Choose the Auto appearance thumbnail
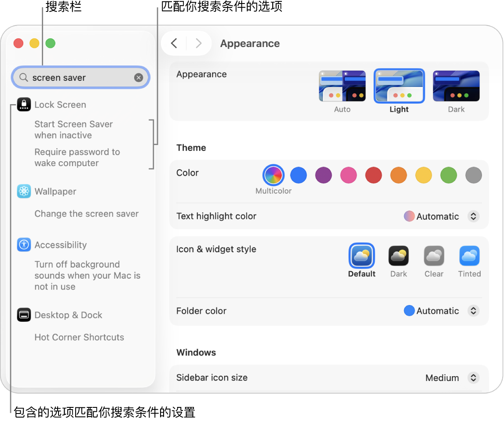Screen dimensions: 504x421 (342, 86)
